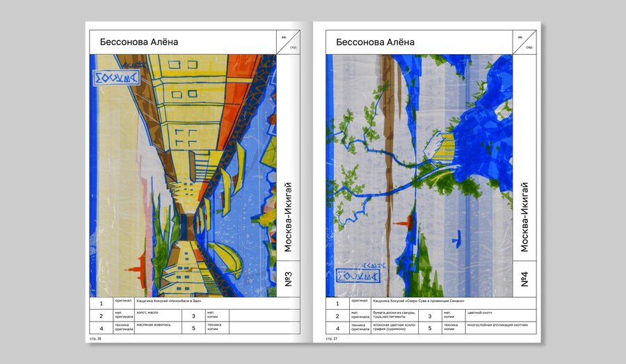The width and height of the screenshot is (626, 364).
Task: Click 'японская цветная ксилография (суримоно)' cell
Action: [x=394, y=327]
